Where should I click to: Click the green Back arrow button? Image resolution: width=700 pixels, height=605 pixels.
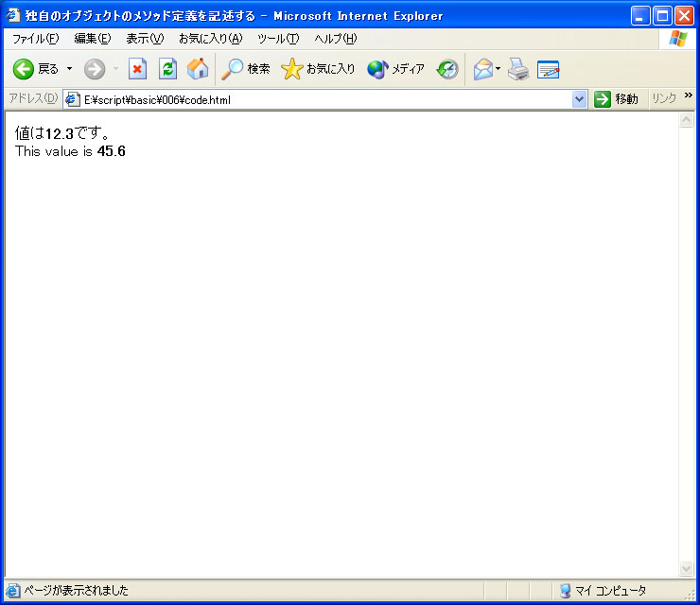(24, 69)
